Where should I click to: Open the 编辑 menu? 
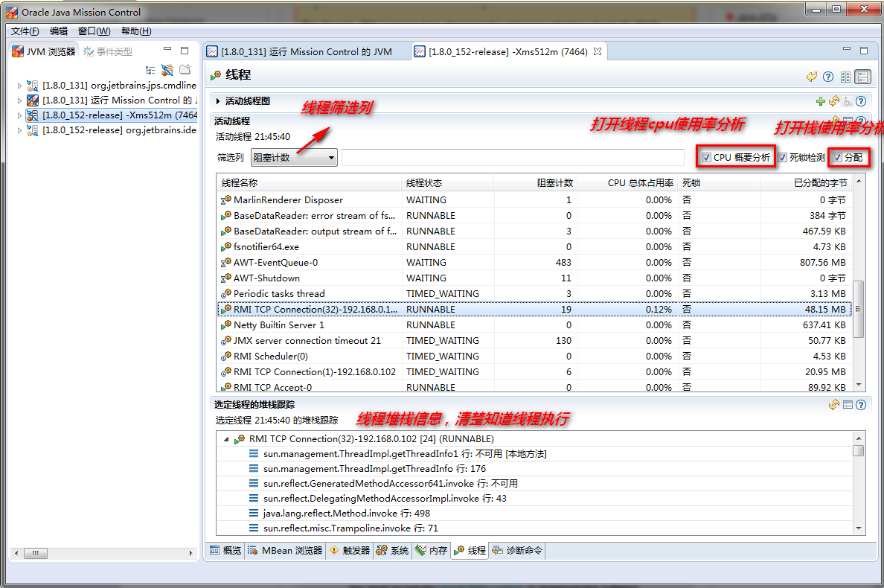pyautogui.click(x=59, y=31)
